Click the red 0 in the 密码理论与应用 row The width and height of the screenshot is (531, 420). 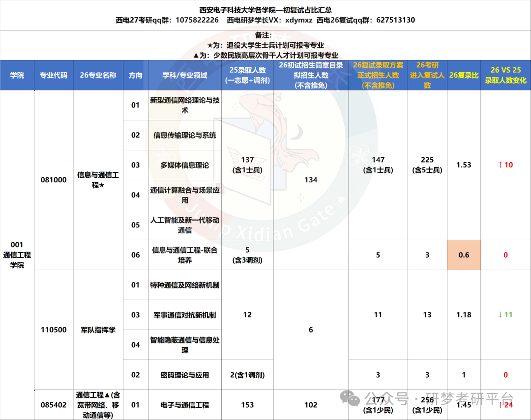coord(505,375)
